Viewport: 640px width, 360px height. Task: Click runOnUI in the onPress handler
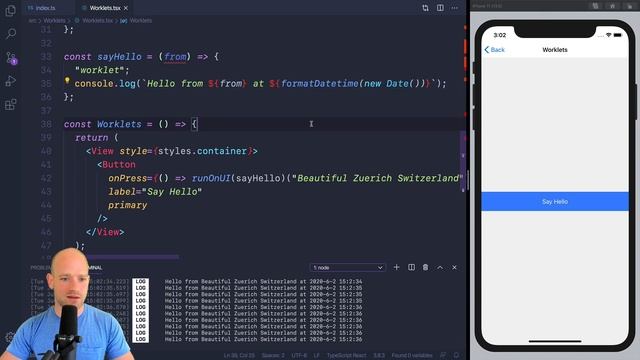click(211, 178)
